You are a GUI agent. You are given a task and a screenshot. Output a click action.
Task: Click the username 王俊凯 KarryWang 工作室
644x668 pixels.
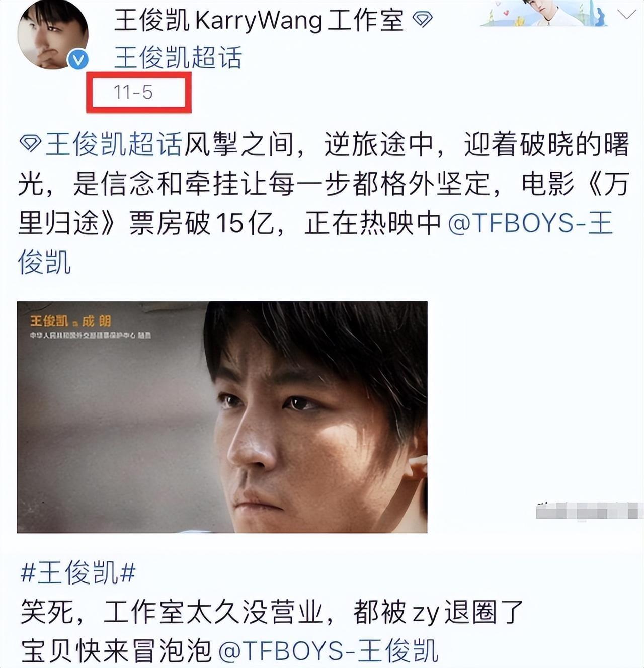[259, 20]
